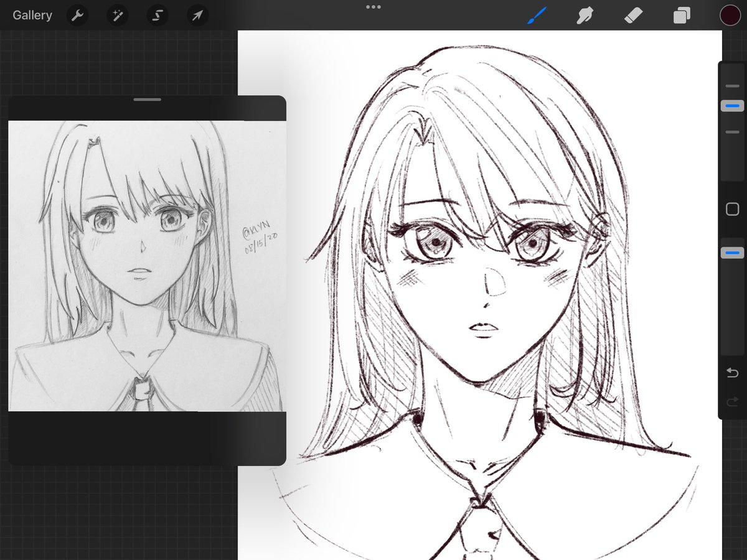Tap the reference window grab handle
Viewport: 747px width, 560px height.
pos(147,100)
